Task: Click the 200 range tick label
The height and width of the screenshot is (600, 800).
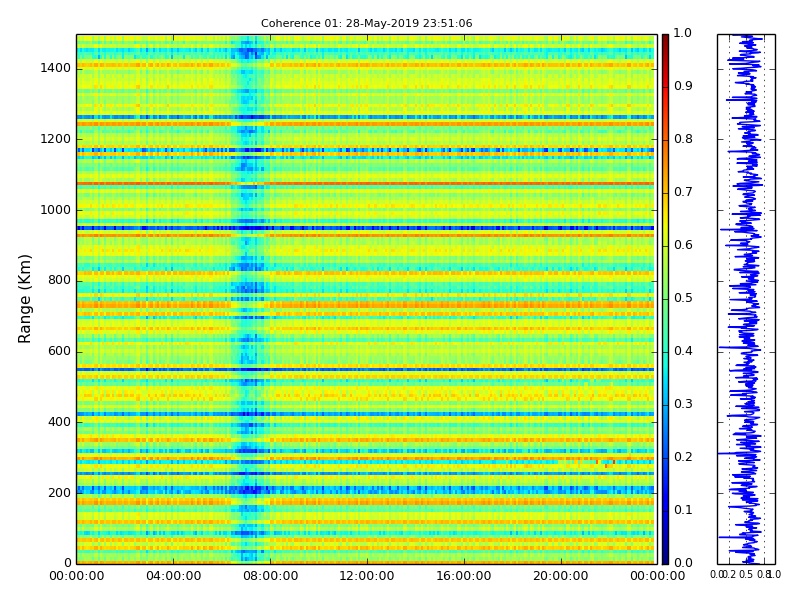Action: [x=60, y=493]
